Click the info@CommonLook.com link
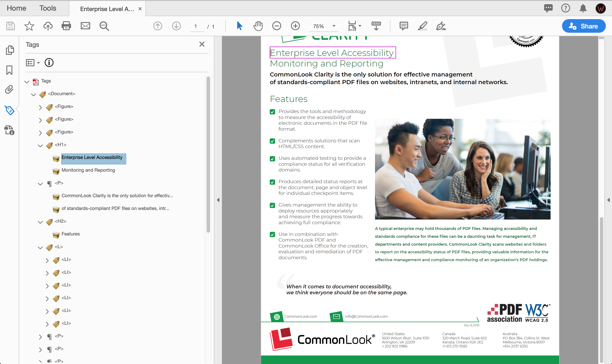Image resolution: width=612 pixels, height=364 pixels. [x=366, y=316]
